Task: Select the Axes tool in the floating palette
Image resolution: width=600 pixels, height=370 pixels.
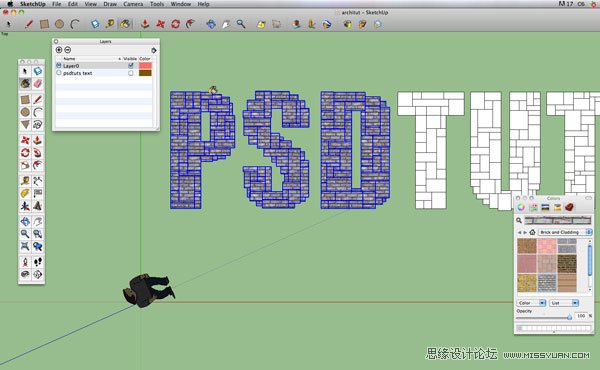Action: [x=25, y=206]
